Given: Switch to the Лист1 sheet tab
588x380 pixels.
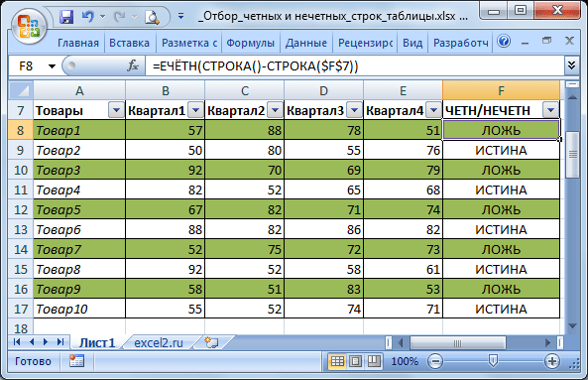Looking at the screenshot, I should click(97, 342).
